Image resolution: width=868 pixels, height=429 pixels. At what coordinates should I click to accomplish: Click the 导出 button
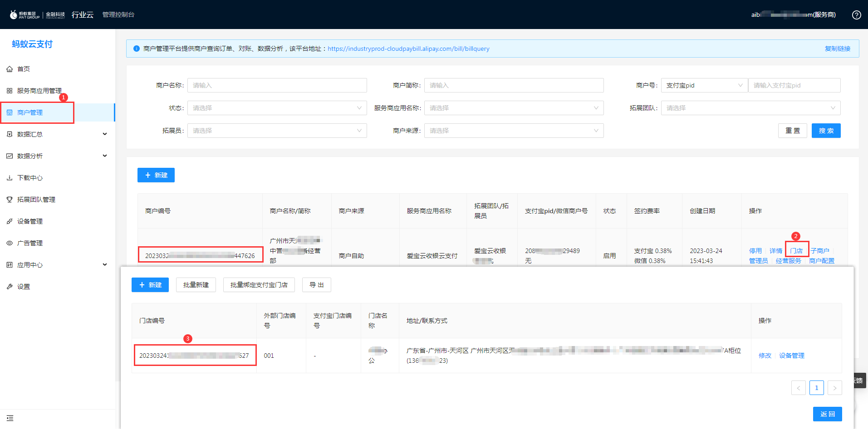(317, 285)
